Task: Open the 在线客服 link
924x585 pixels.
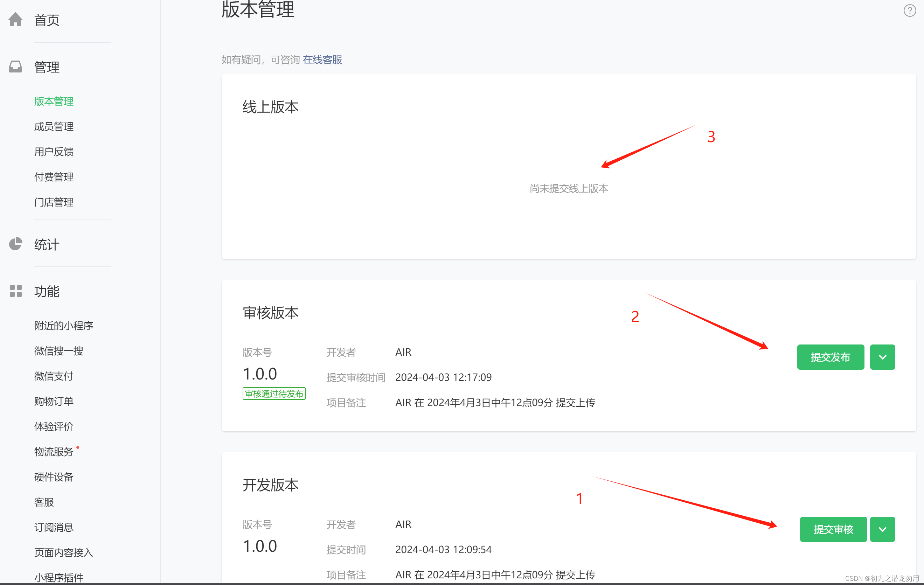Action: tap(322, 60)
